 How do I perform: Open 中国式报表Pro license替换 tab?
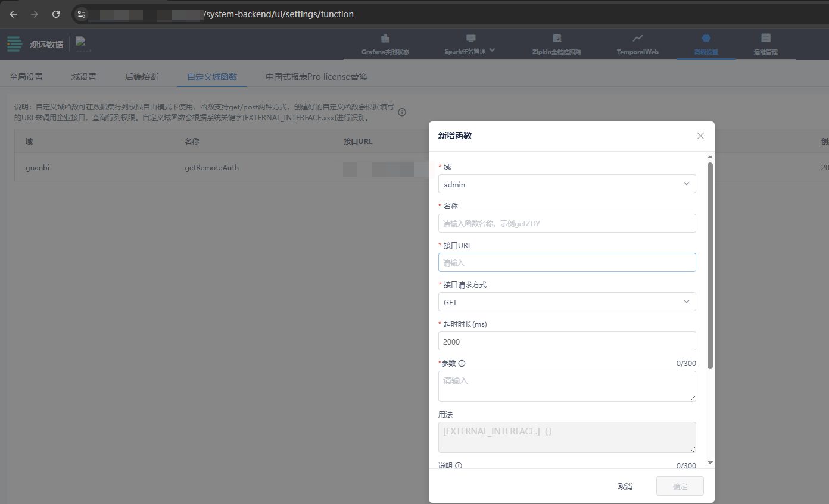coord(316,77)
